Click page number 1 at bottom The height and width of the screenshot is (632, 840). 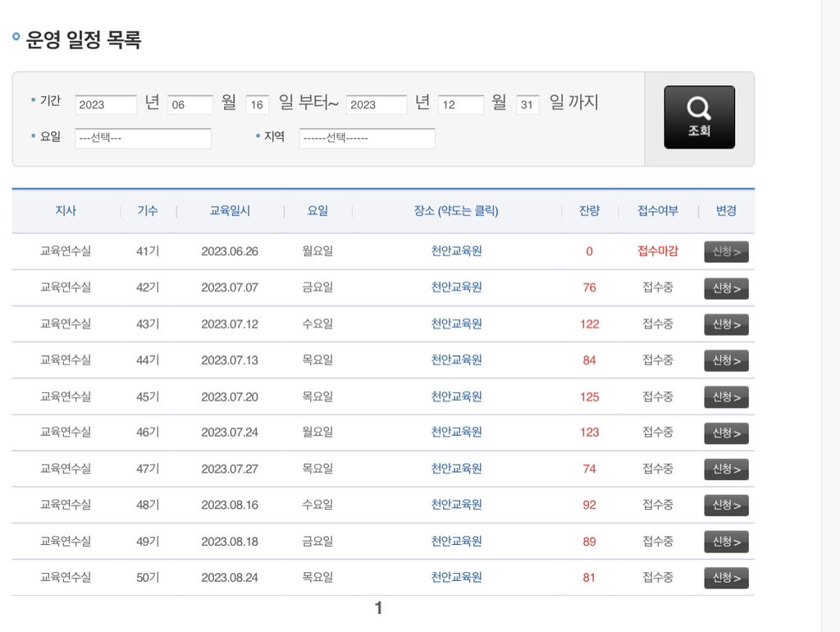(377, 608)
